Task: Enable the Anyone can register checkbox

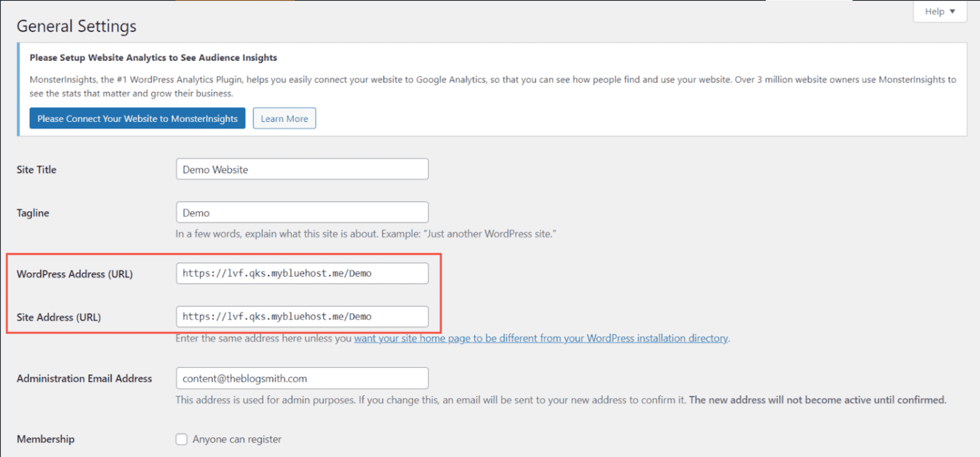Action: (181, 439)
